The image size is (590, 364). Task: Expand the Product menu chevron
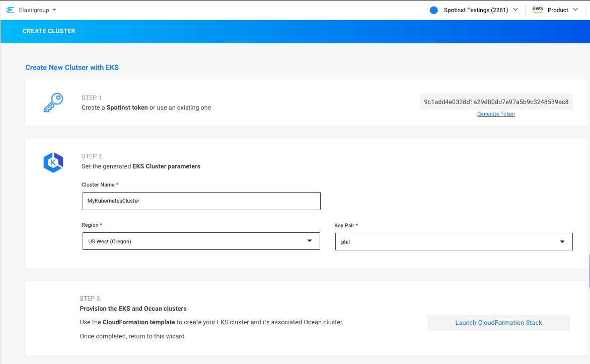tap(575, 10)
